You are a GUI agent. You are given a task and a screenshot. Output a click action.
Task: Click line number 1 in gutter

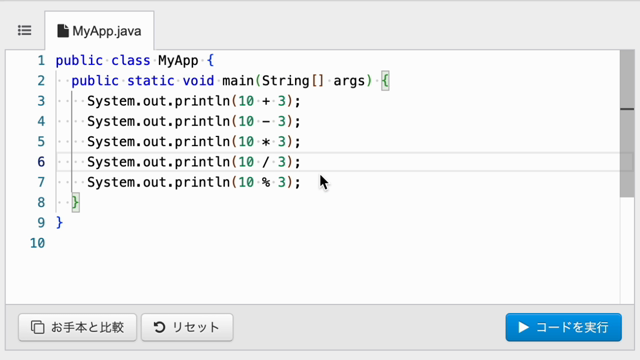[41, 61]
